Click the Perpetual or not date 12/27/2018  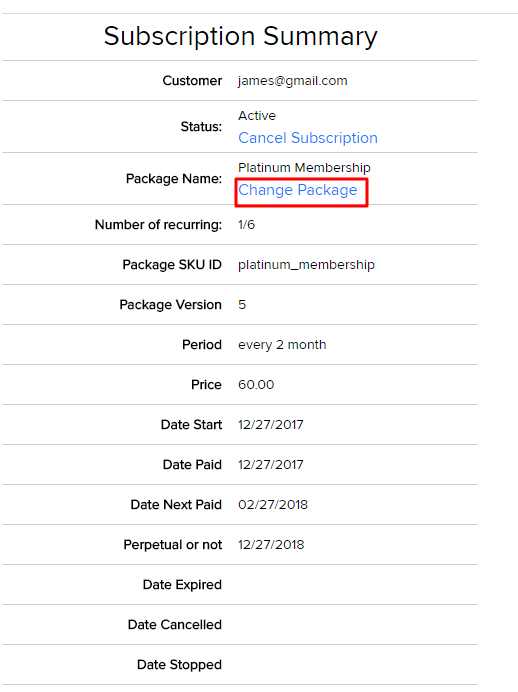tap(271, 545)
